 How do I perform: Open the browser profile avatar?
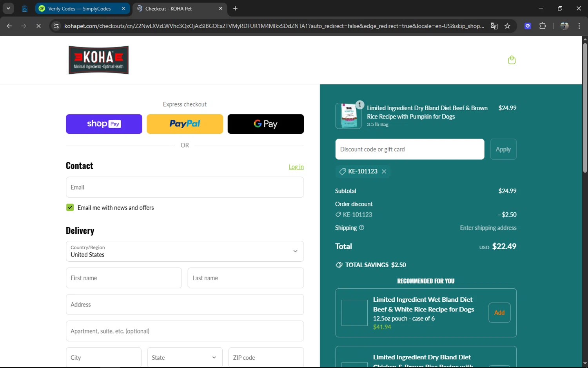click(x=564, y=26)
